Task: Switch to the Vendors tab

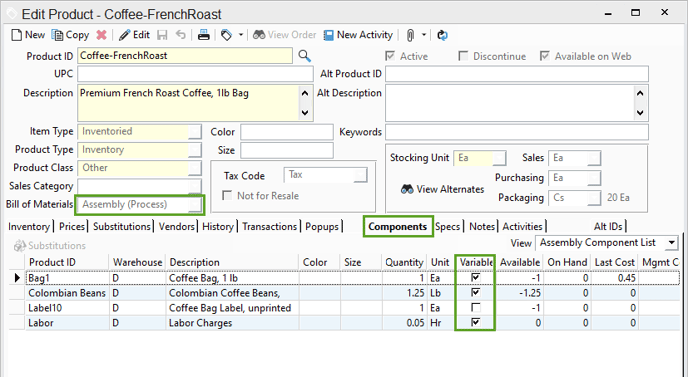Action: [x=176, y=226]
